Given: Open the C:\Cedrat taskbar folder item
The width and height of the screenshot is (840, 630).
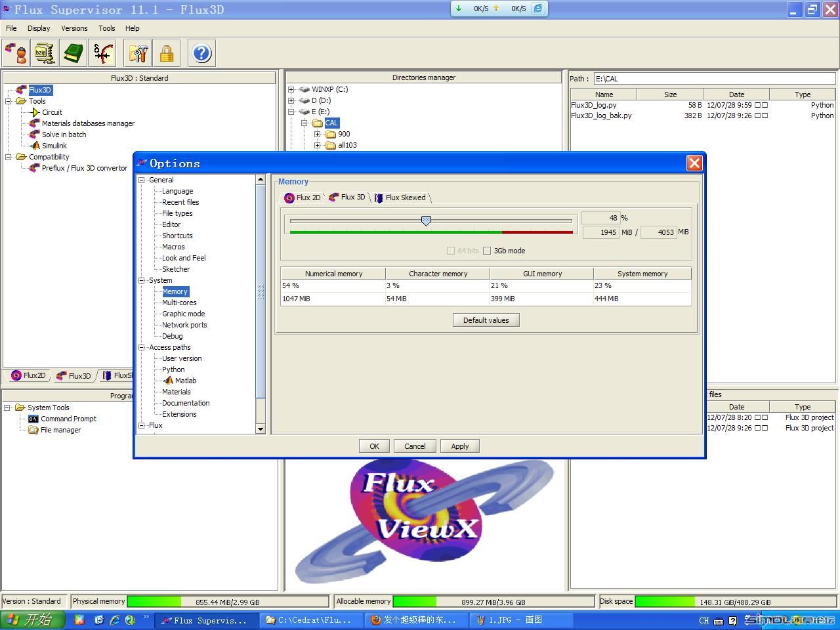Looking at the screenshot, I should 310,620.
